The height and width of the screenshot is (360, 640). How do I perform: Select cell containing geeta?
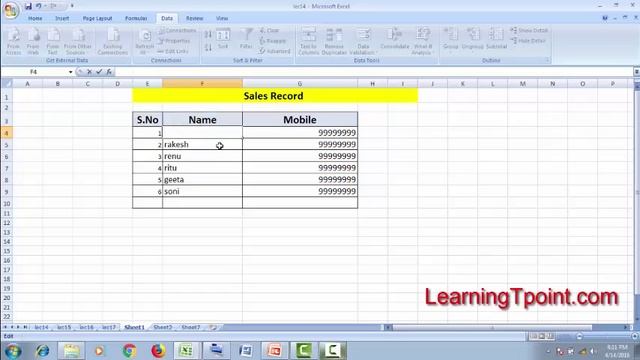coord(202,180)
